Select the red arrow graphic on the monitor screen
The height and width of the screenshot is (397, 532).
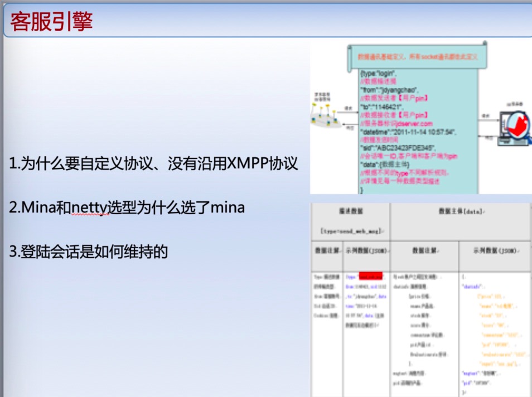[x=519, y=127]
